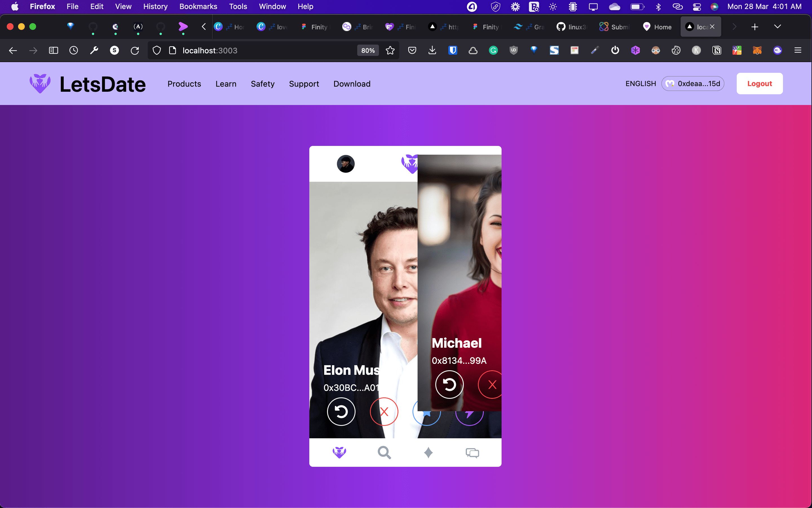
Task: Open the wrench developer tools icon
Action: (x=94, y=51)
